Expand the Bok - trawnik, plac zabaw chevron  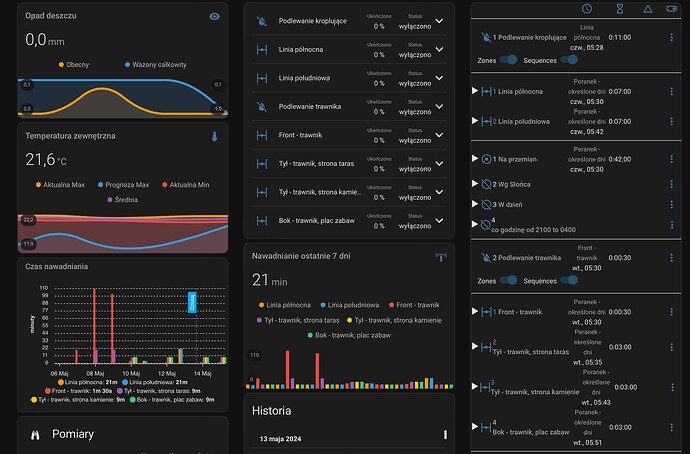(439, 220)
